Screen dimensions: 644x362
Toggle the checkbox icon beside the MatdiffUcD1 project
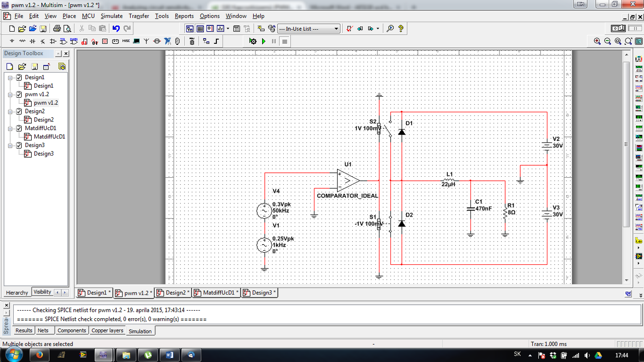tap(19, 128)
